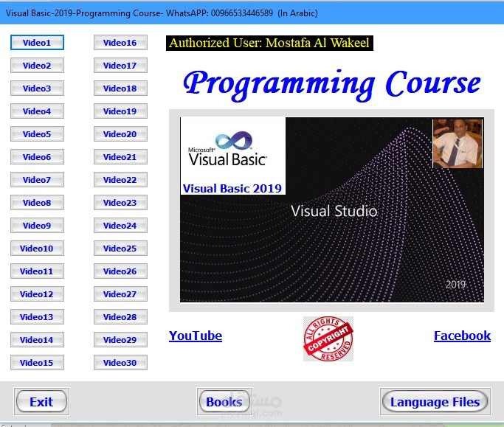This screenshot has height=427, width=504.
Task: Exit the course application
Action: click(41, 402)
